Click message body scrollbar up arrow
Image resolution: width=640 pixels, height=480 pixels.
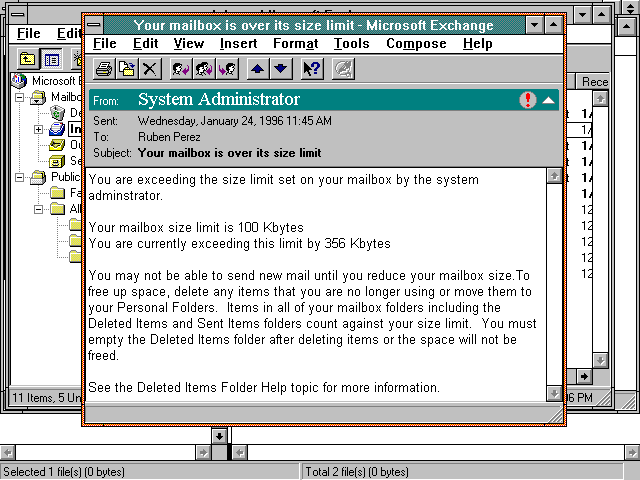click(x=554, y=176)
